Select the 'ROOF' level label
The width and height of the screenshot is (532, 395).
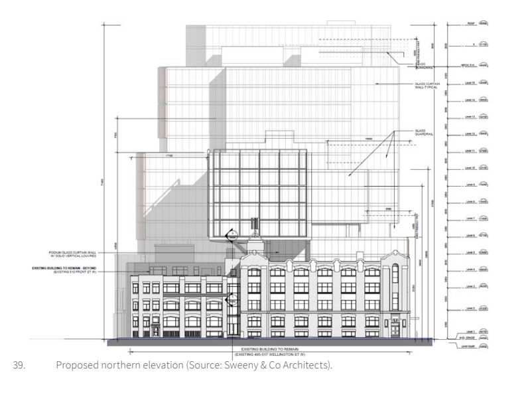point(470,23)
